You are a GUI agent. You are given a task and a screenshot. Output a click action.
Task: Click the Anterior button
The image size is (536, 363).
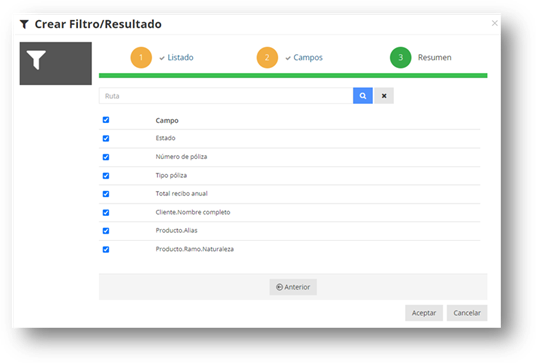(x=293, y=287)
